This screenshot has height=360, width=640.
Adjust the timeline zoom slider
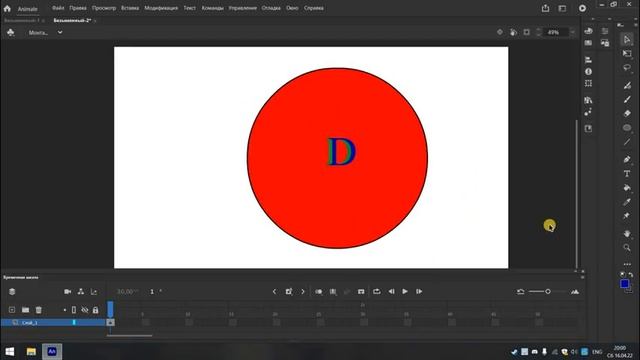click(x=548, y=291)
